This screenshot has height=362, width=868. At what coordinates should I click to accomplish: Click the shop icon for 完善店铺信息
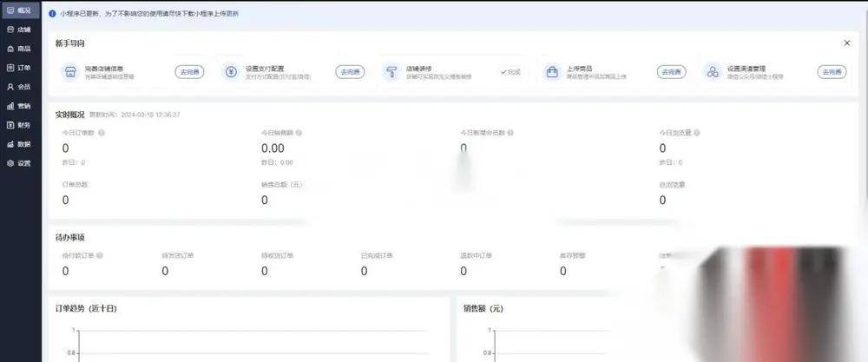pos(70,72)
